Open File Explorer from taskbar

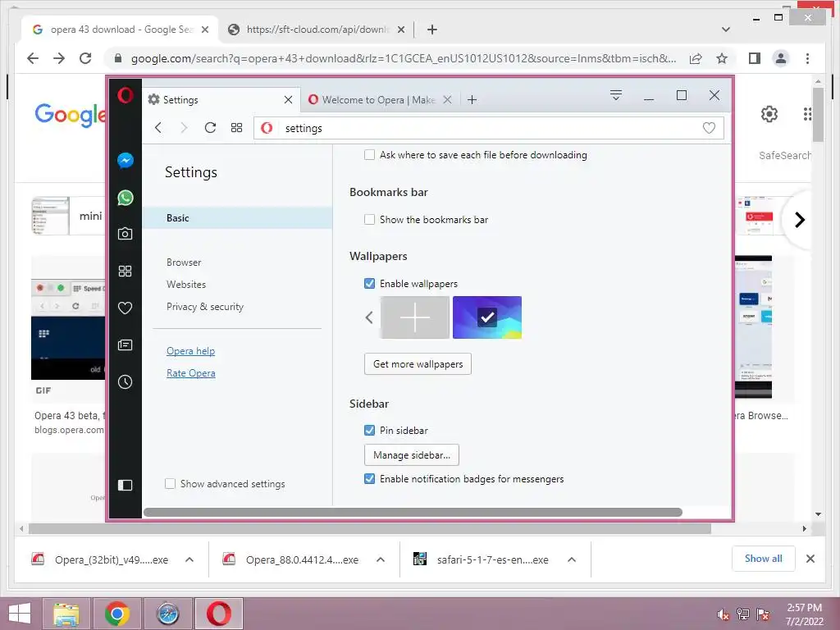[66, 614]
